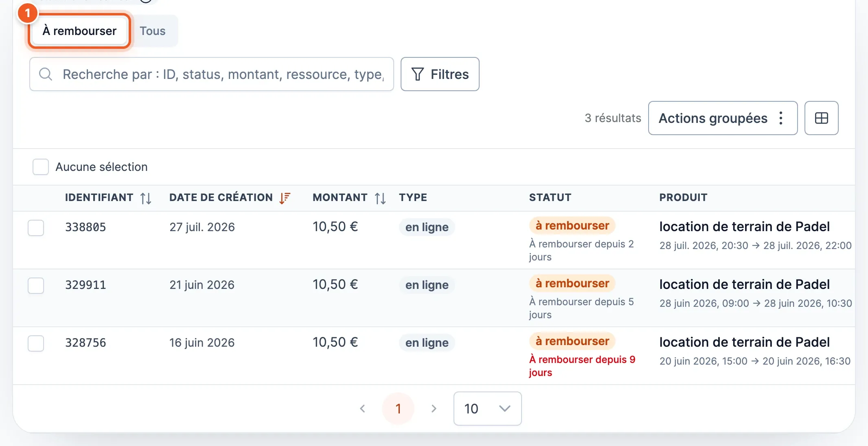
Task: Click the à rembourser badge for 338805
Action: point(572,225)
